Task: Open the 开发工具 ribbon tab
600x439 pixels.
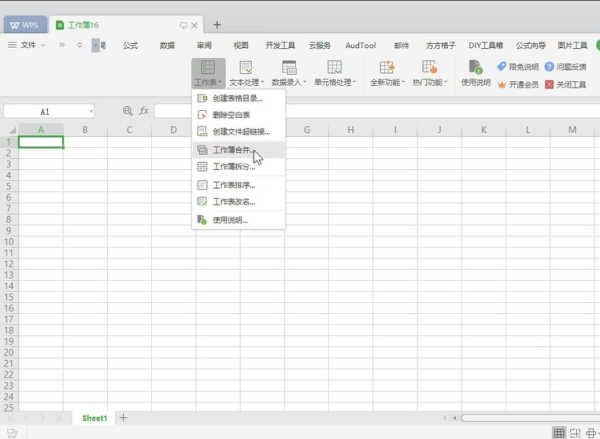Action: [x=280, y=45]
